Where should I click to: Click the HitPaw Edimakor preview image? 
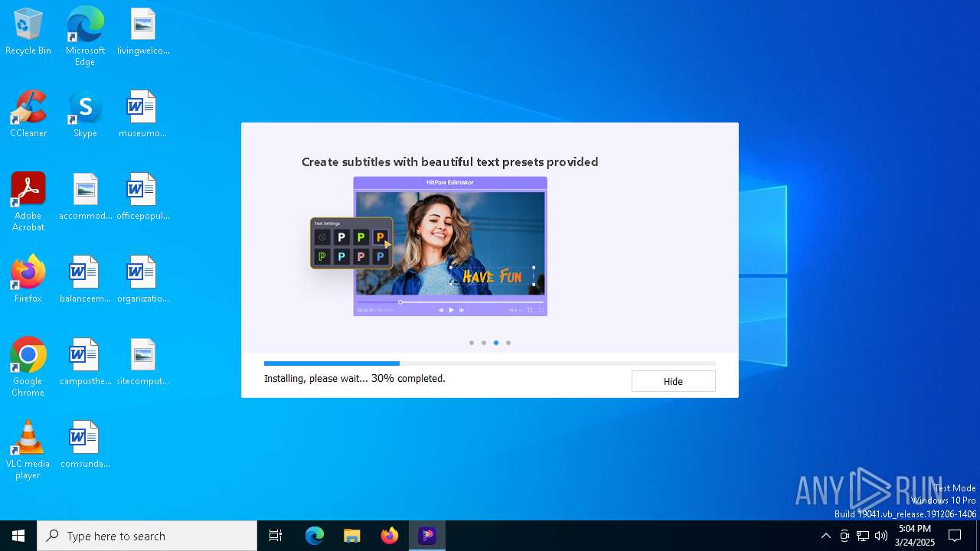(450, 246)
